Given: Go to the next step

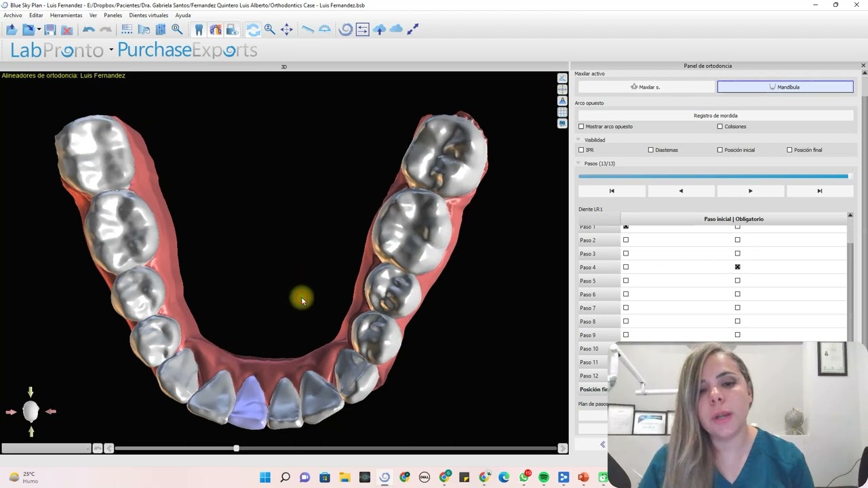Looking at the screenshot, I should coord(750,191).
